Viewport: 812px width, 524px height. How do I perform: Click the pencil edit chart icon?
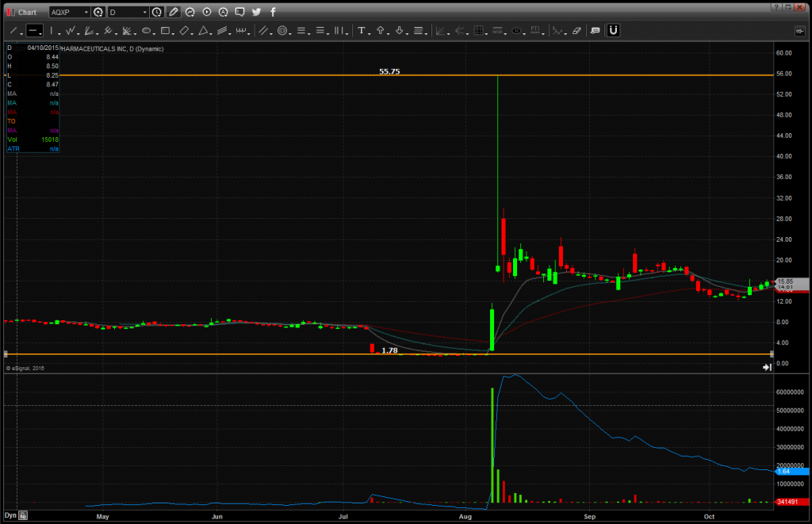(174, 12)
